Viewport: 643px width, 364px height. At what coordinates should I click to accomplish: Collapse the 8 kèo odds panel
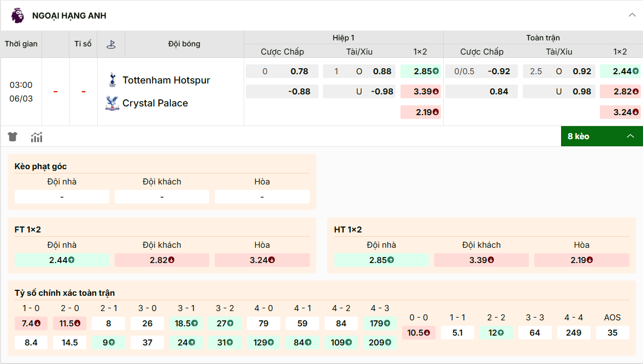630,136
